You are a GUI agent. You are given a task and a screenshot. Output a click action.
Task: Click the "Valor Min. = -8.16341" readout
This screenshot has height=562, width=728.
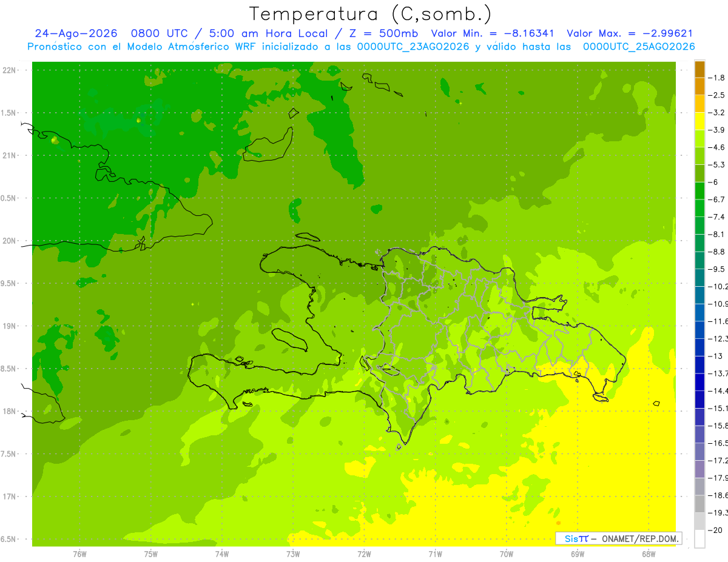(492, 33)
